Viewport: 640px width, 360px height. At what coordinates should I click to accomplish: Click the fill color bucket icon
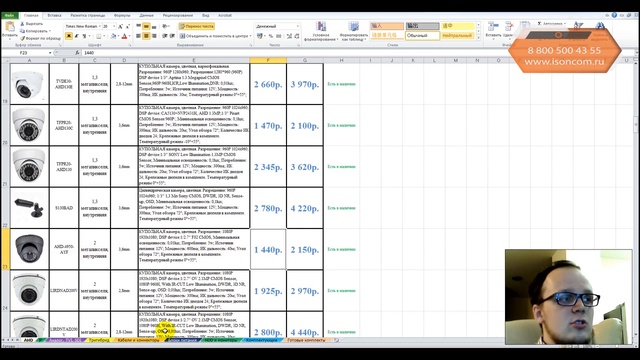click(113, 36)
